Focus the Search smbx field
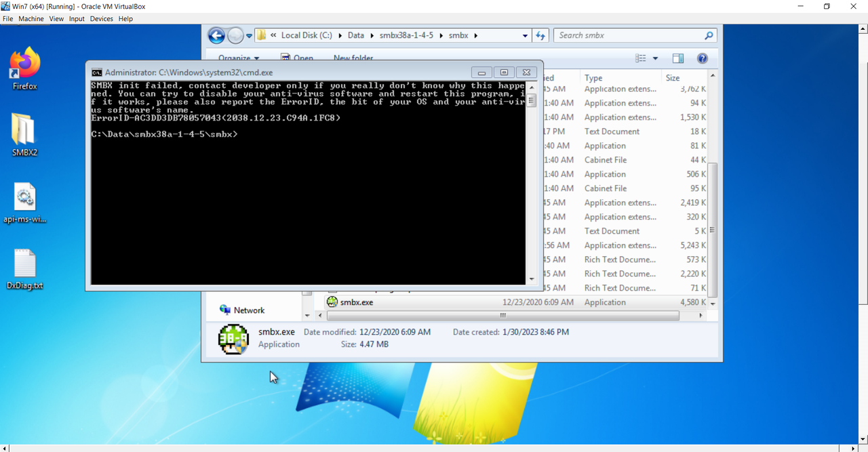Viewport: 868px width, 452px height. coord(635,35)
